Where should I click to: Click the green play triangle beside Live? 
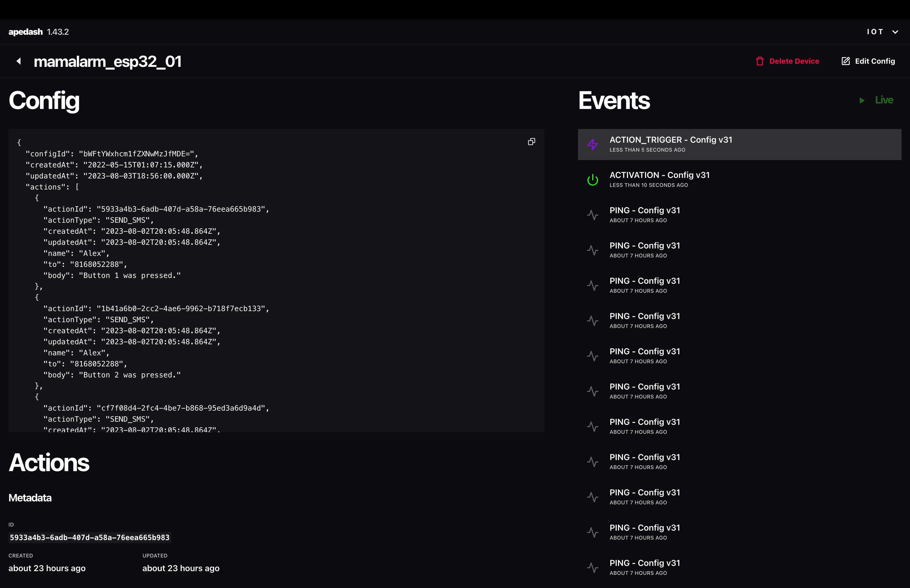tap(862, 101)
